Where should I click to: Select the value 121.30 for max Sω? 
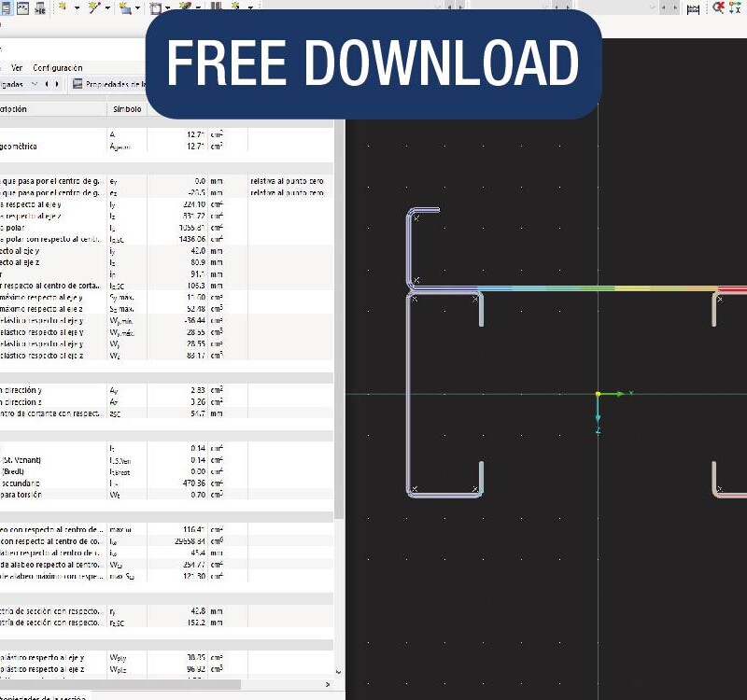tap(194, 576)
